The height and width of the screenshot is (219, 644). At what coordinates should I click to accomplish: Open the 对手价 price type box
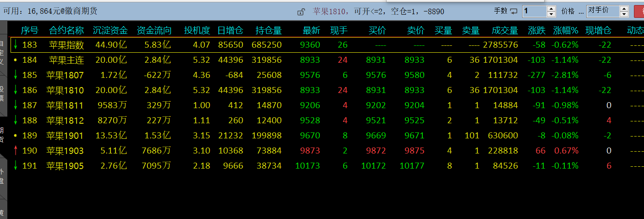pyautogui.click(x=602, y=11)
